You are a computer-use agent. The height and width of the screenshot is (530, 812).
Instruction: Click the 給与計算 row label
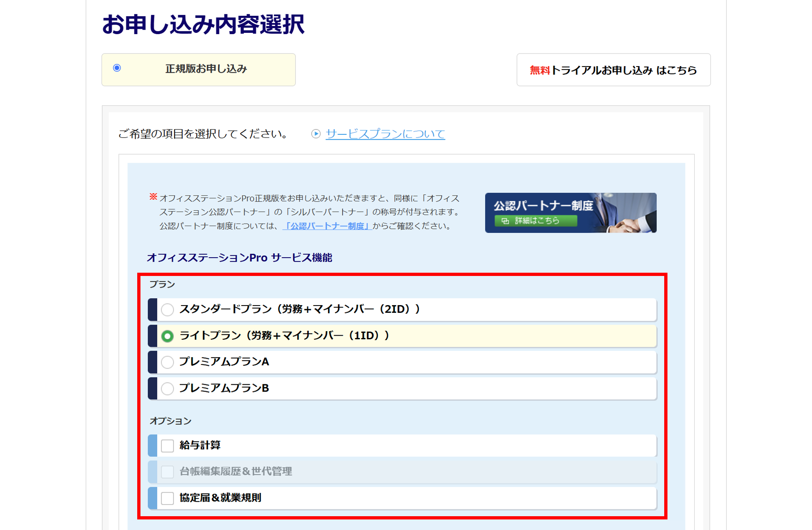pos(200,445)
